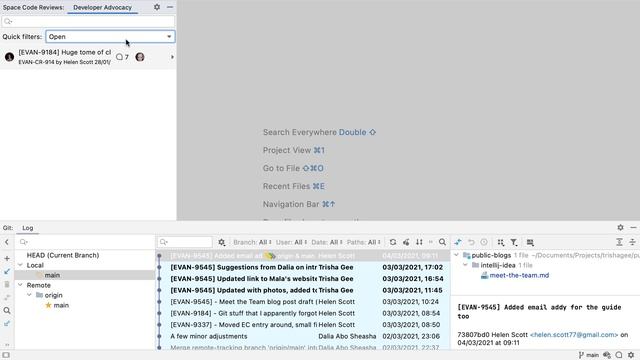The width and height of the screenshot is (640, 360).
Task: Click Show Diff icon in changes toolbar
Action: (x=458, y=242)
